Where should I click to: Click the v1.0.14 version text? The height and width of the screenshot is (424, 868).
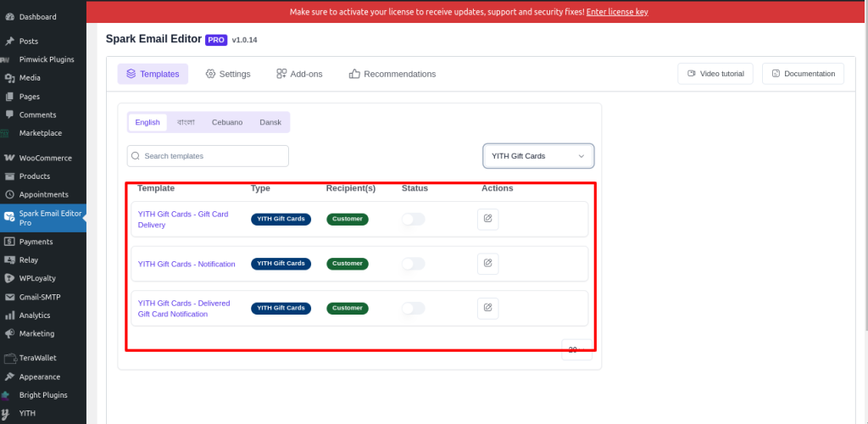pos(244,40)
